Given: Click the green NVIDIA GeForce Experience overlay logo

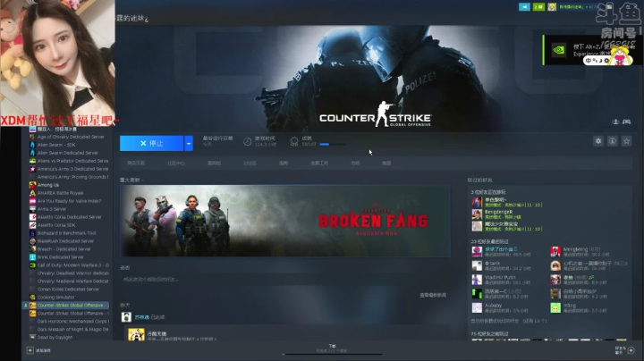Looking at the screenshot, I should 558,50.
